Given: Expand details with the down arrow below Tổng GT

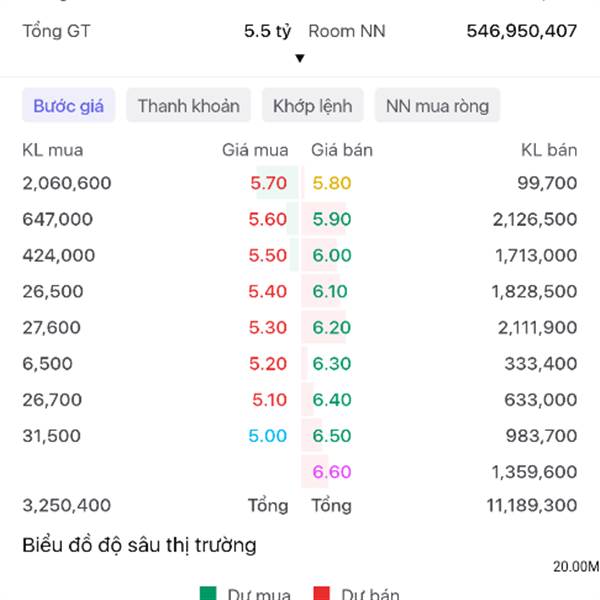Looking at the screenshot, I should point(299,58).
